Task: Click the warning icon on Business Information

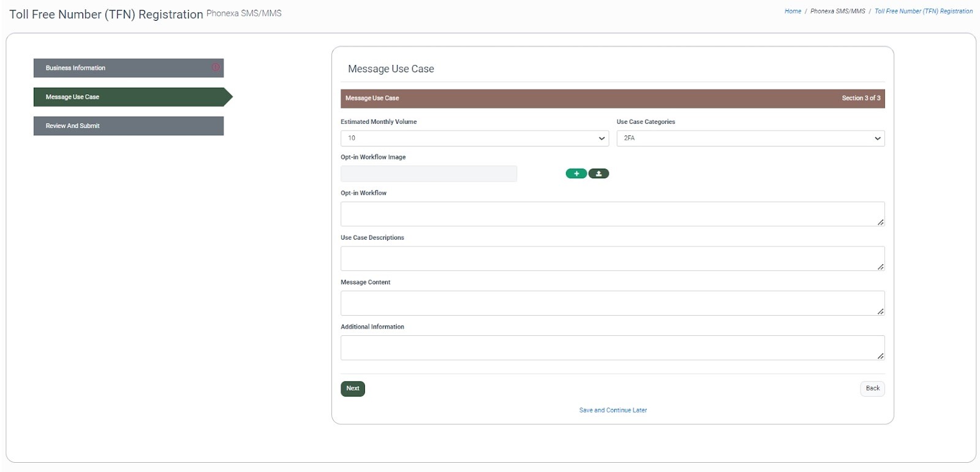Action: pyautogui.click(x=216, y=67)
